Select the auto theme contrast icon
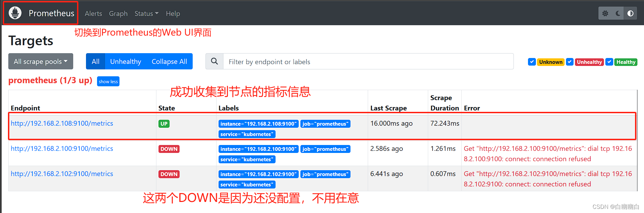The width and height of the screenshot is (644, 213). pos(631,13)
